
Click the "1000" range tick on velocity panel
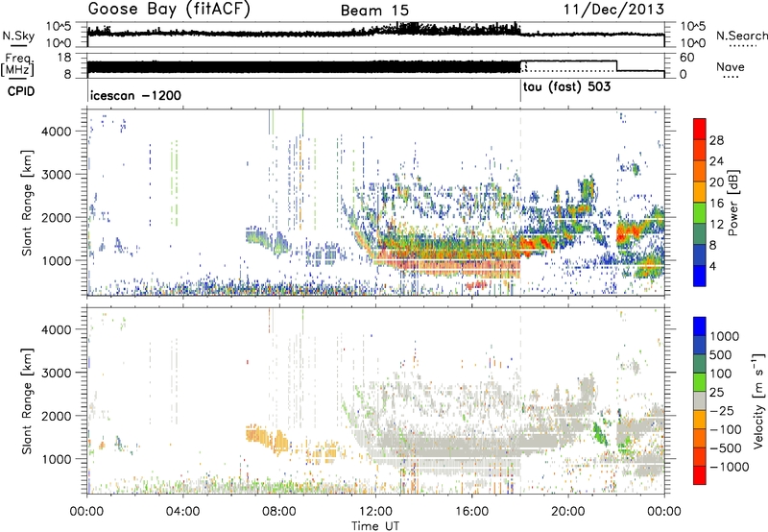click(57, 459)
